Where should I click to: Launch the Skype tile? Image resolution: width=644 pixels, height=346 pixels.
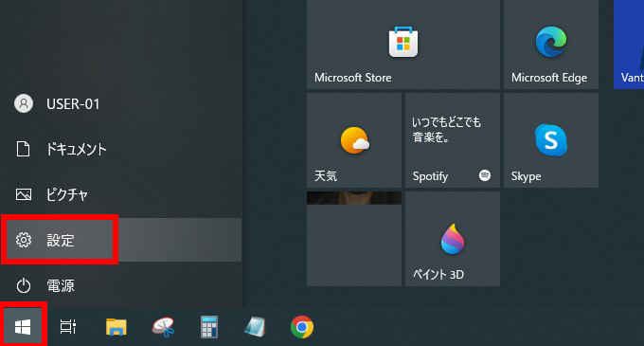[551, 140]
